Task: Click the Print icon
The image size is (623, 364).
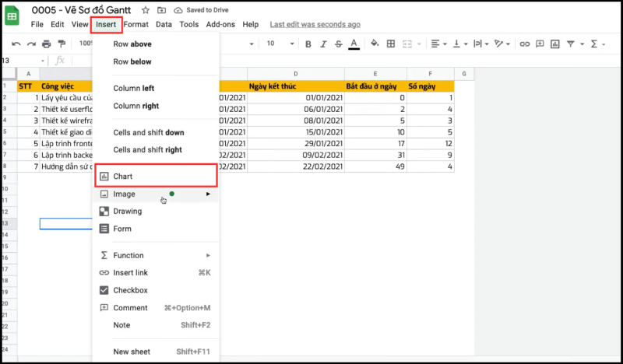Action: point(47,44)
